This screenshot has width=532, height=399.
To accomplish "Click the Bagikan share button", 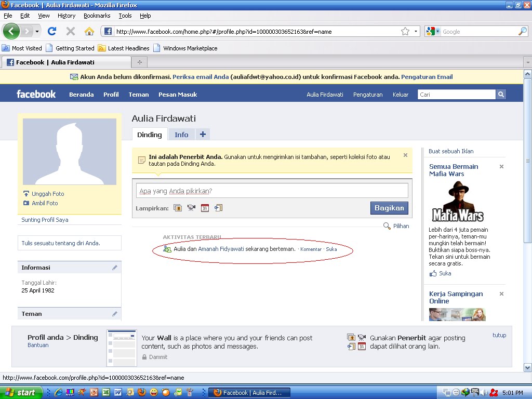I will pyautogui.click(x=389, y=208).
